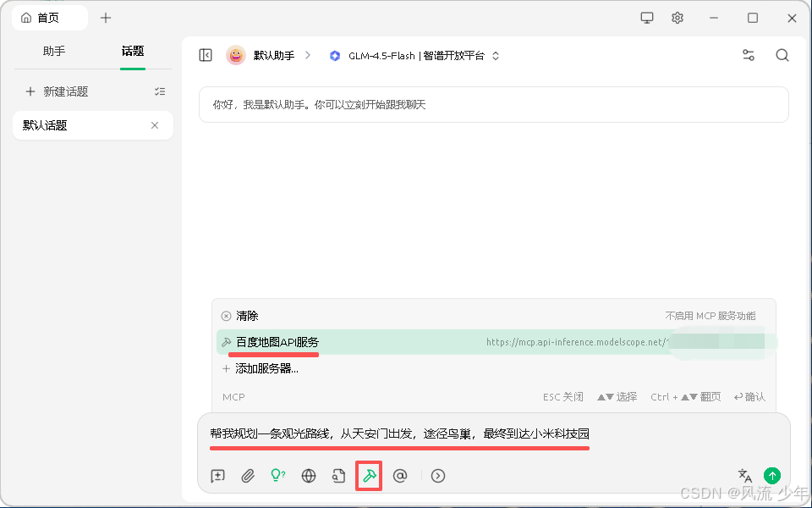
Task: Expand more input options with the arrow circle
Action: pos(437,476)
